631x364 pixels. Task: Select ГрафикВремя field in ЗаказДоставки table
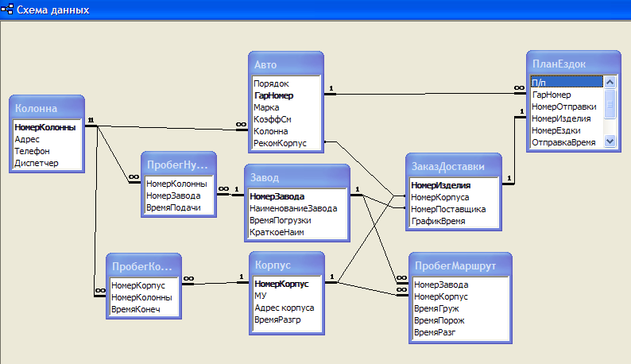pyautogui.click(x=454, y=221)
